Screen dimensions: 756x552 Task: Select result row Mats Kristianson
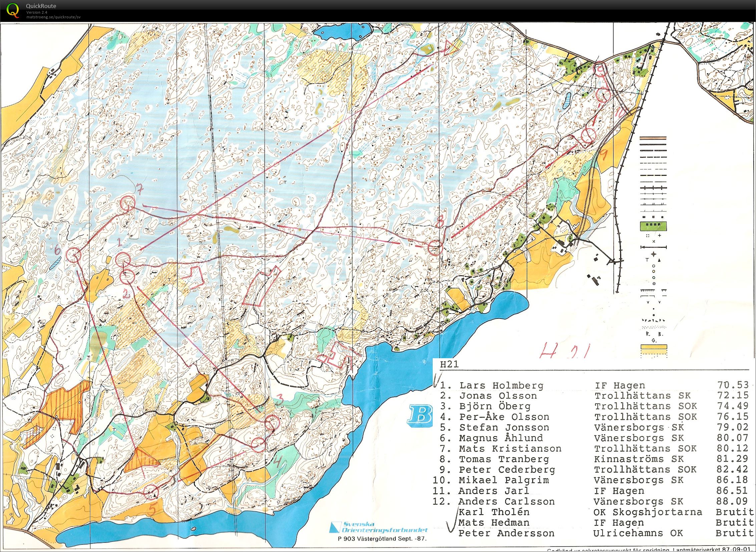[594, 448]
